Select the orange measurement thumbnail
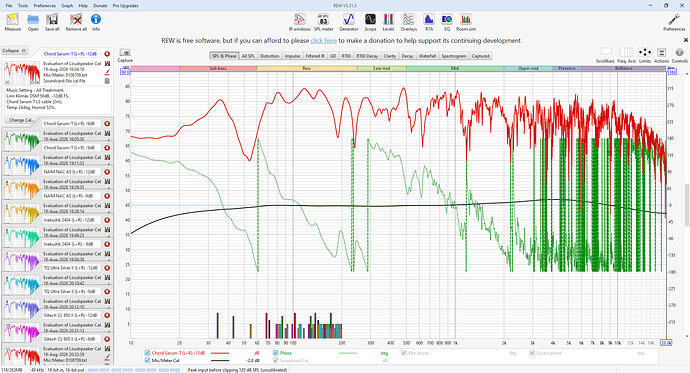Screen dimensions: 690x373 (22, 189)
